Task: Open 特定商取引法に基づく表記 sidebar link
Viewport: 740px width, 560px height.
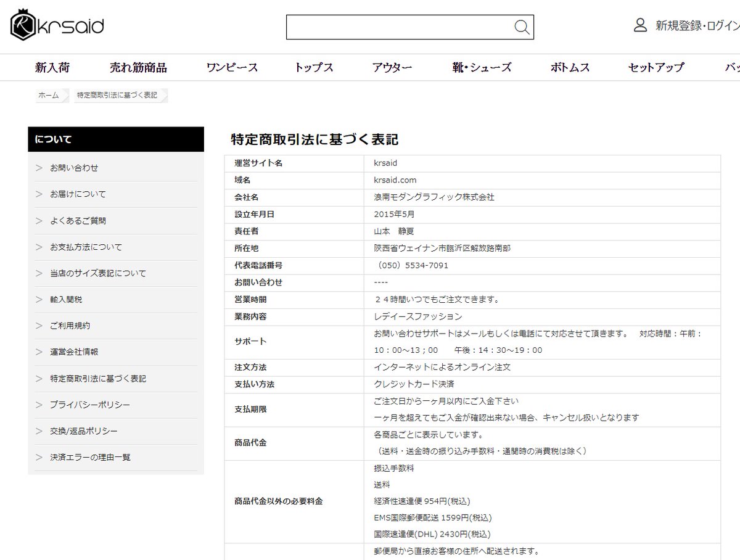Action: coord(98,378)
